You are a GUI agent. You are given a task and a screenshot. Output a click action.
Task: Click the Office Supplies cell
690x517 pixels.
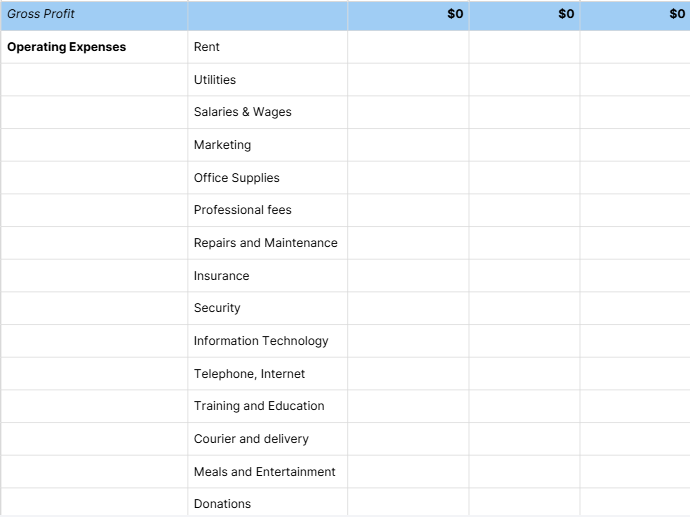coord(268,178)
